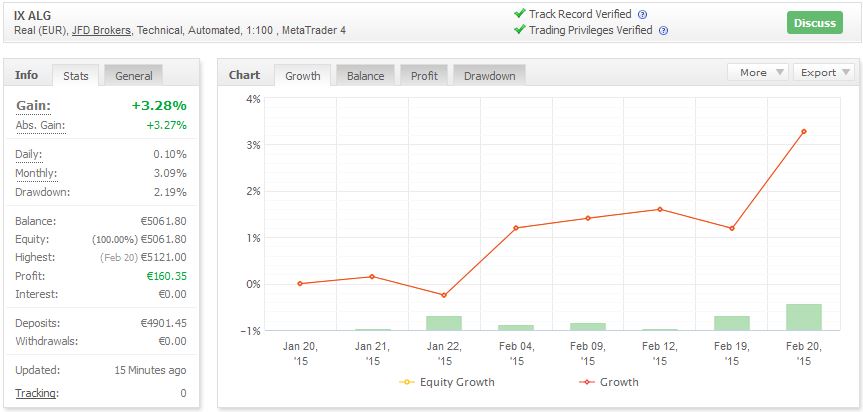This screenshot has width=863, height=412.
Task: Click the Jan 22 profit bar
Action: pos(444,323)
